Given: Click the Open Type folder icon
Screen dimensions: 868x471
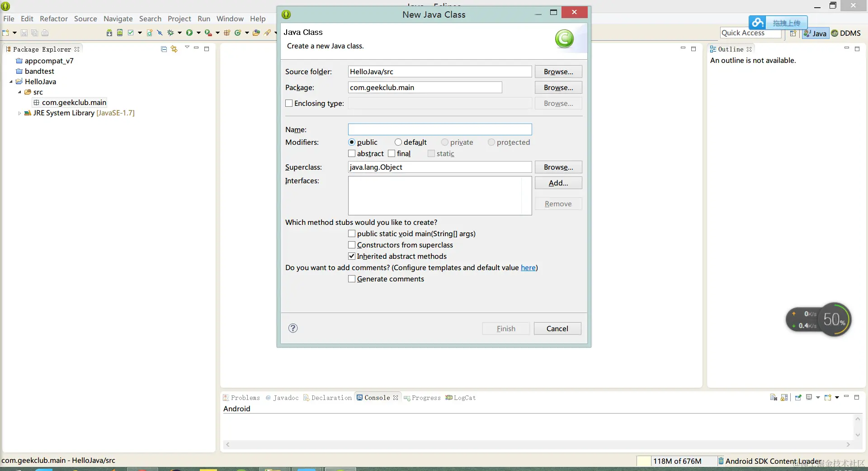Looking at the screenshot, I should tap(256, 33).
